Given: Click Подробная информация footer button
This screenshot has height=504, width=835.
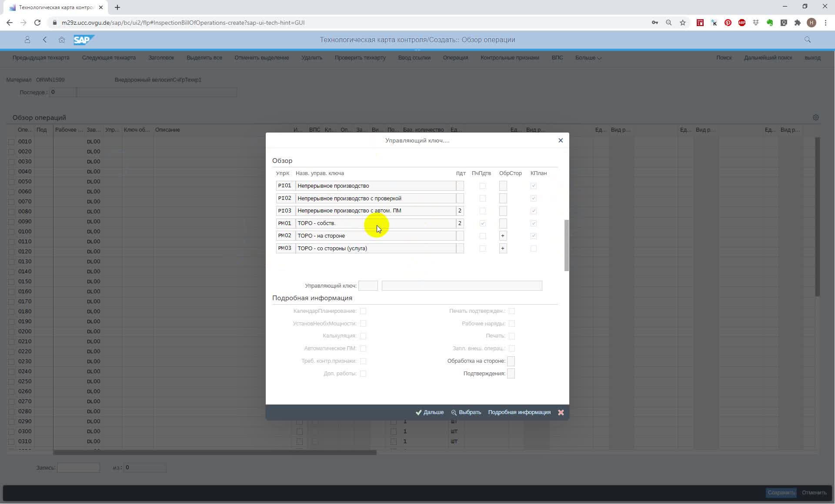Looking at the screenshot, I should pyautogui.click(x=519, y=412).
